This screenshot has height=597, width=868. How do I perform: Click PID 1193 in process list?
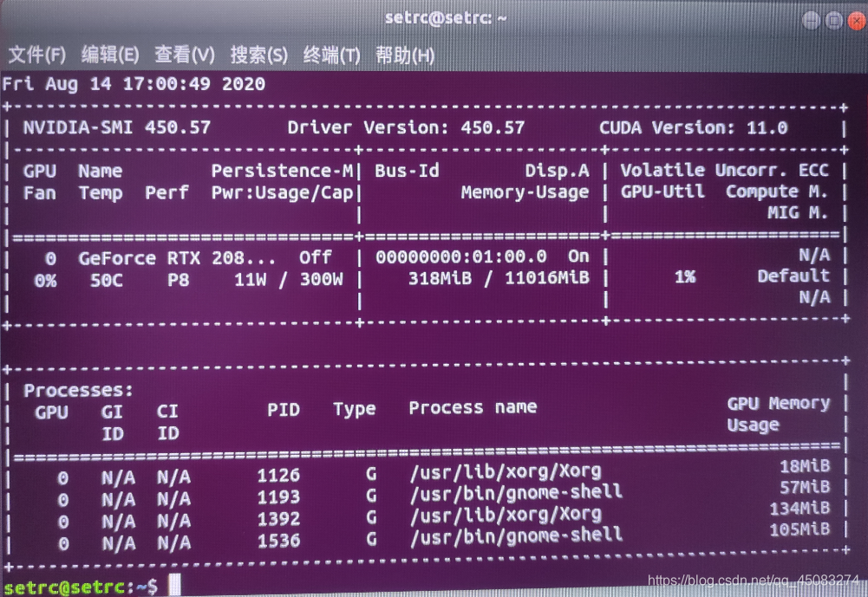[278, 496]
